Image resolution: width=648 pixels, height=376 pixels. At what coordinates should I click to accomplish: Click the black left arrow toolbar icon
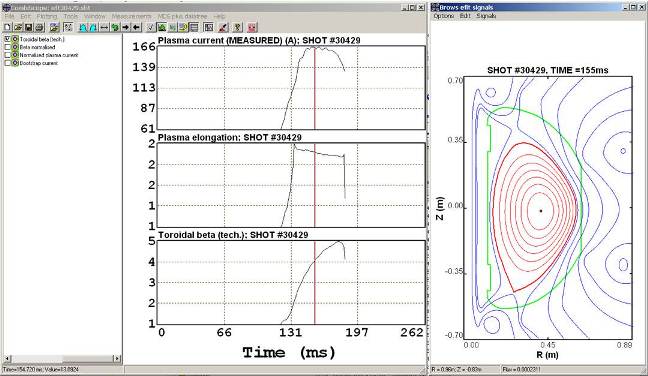(x=136, y=27)
